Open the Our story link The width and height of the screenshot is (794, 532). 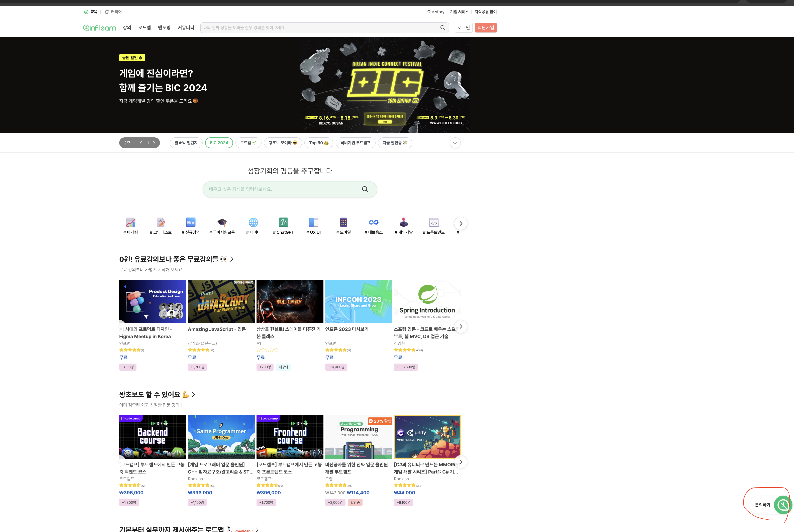pos(435,12)
